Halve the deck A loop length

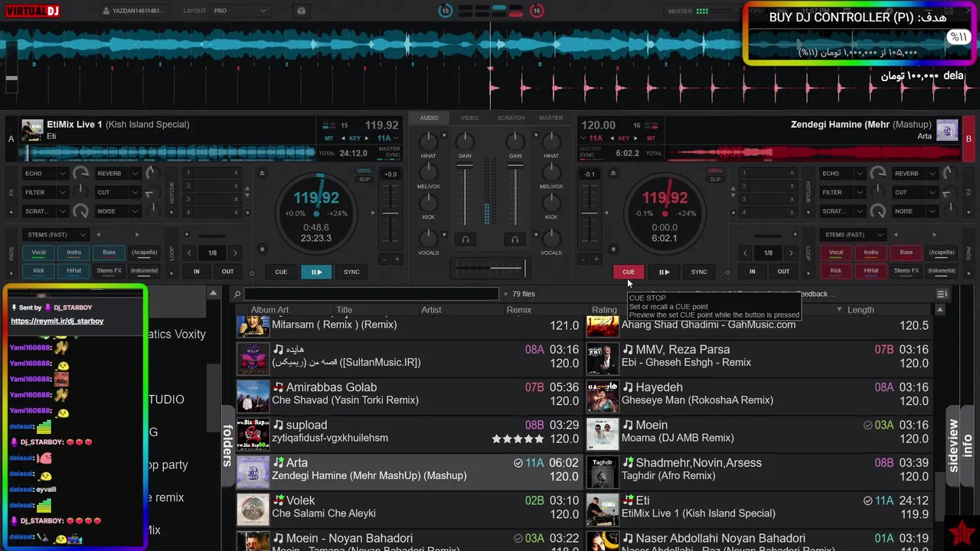(x=189, y=253)
